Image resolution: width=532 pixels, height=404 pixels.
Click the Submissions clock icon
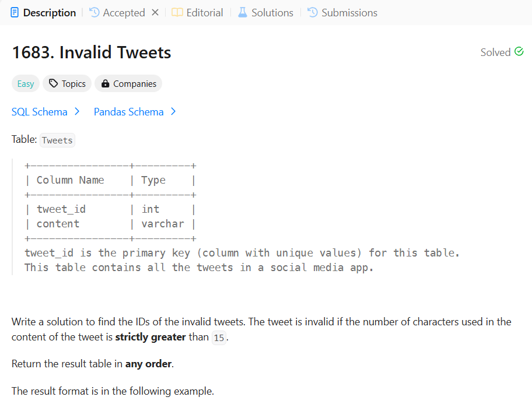[311, 12]
